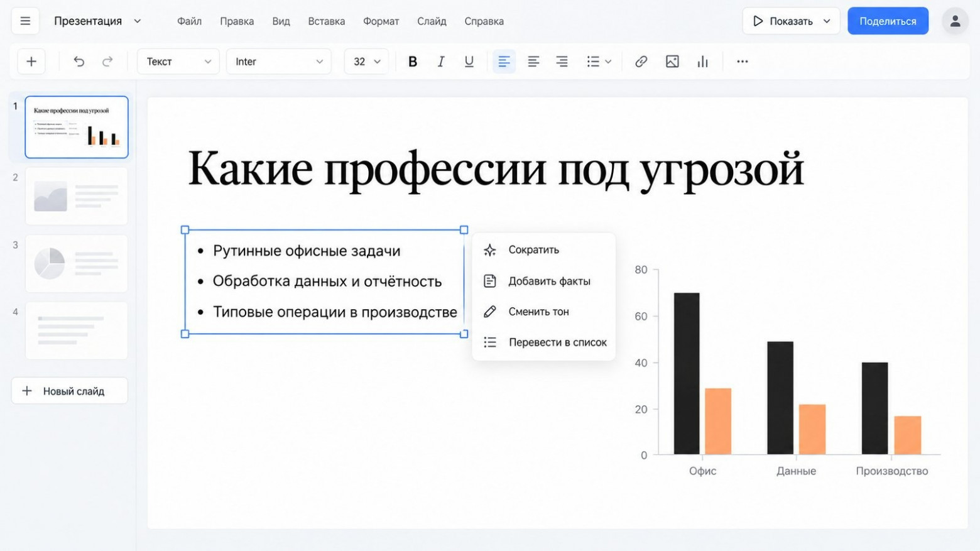The image size is (980, 551).
Task: Click the plus icon in Новый слайд
Action: [x=27, y=391]
